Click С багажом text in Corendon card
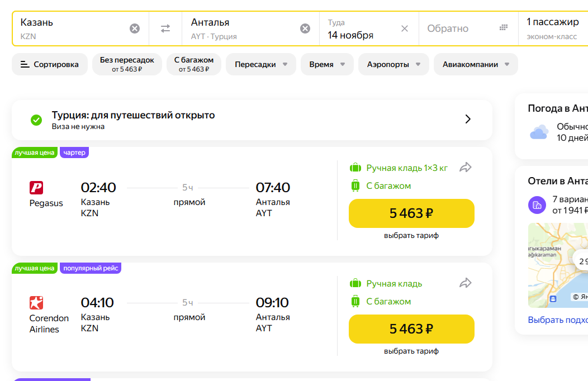Image resolution: width=588 pixels, height=381 pixels. pos(388,302)
